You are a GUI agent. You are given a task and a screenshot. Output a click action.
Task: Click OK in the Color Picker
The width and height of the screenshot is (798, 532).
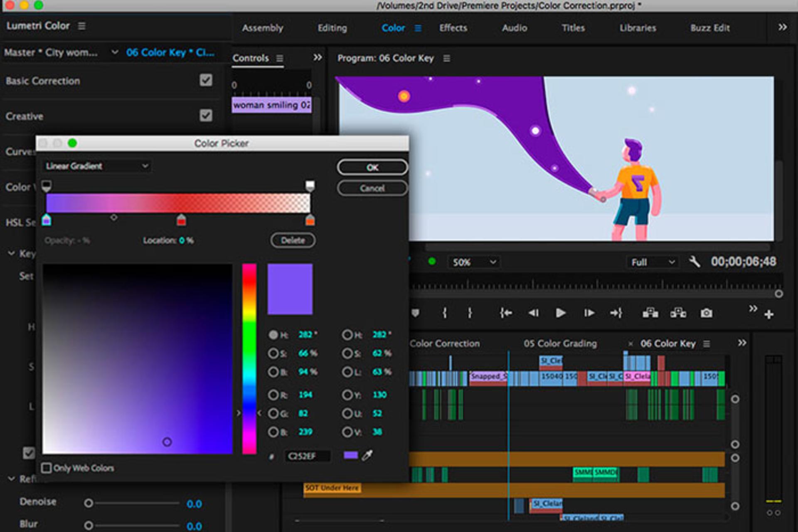(x=372, y=167)
